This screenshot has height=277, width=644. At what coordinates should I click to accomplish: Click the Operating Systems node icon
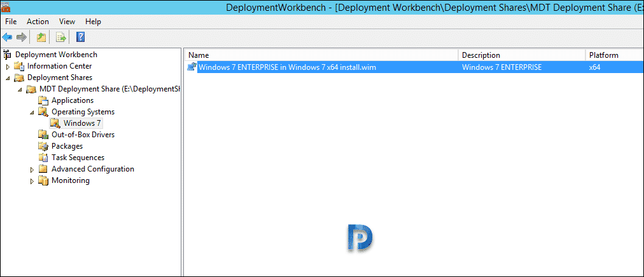point(43,112)
